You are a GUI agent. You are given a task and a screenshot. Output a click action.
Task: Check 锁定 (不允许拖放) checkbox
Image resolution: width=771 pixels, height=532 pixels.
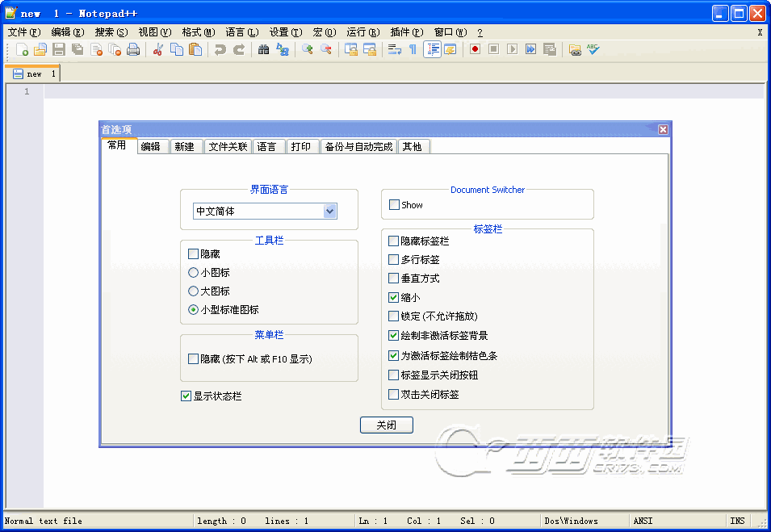click(393, 316)
